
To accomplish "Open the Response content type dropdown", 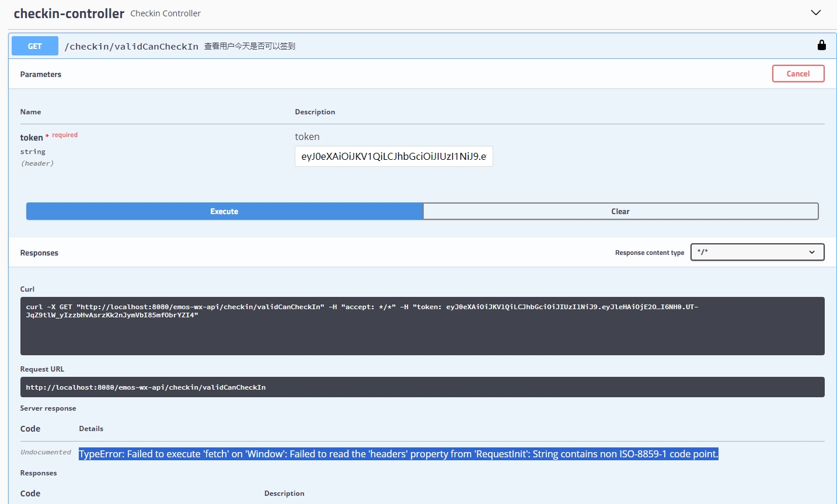I will [x=757, y=252].
